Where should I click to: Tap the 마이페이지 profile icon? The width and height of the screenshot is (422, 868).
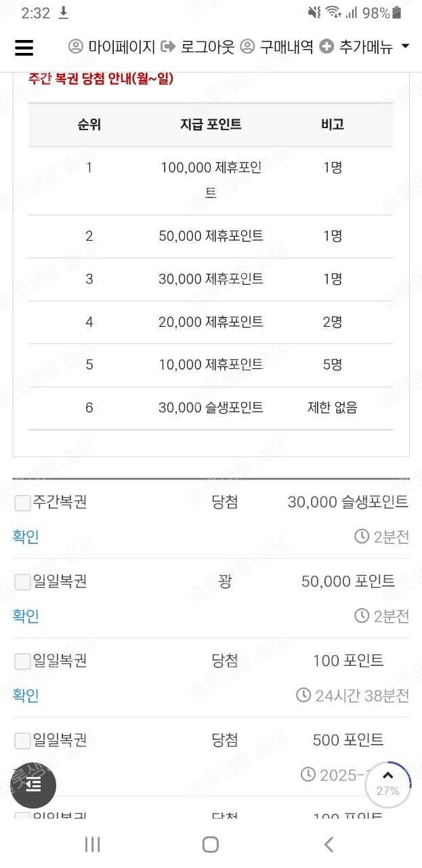(76, 47)
